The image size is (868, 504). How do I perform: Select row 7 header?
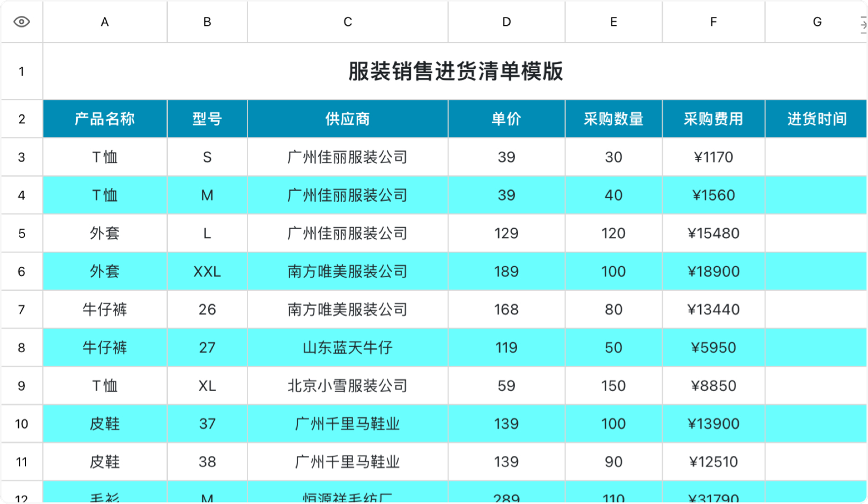(22, 310)
